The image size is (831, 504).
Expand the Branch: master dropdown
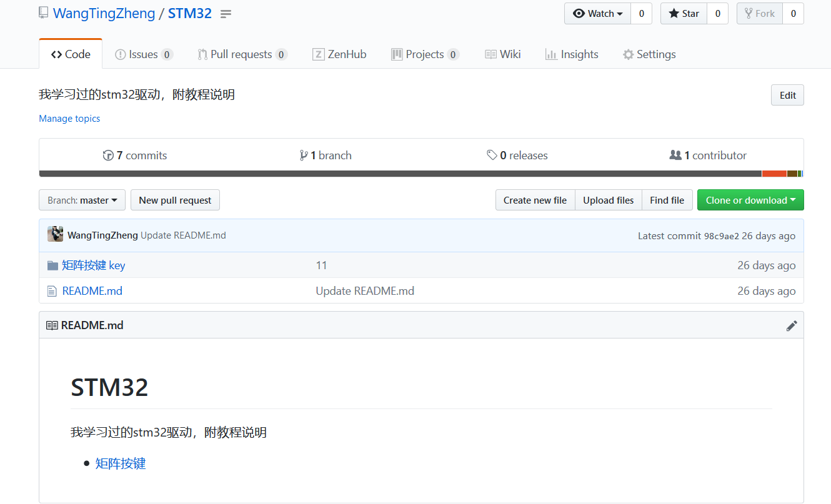click(82, 200)
